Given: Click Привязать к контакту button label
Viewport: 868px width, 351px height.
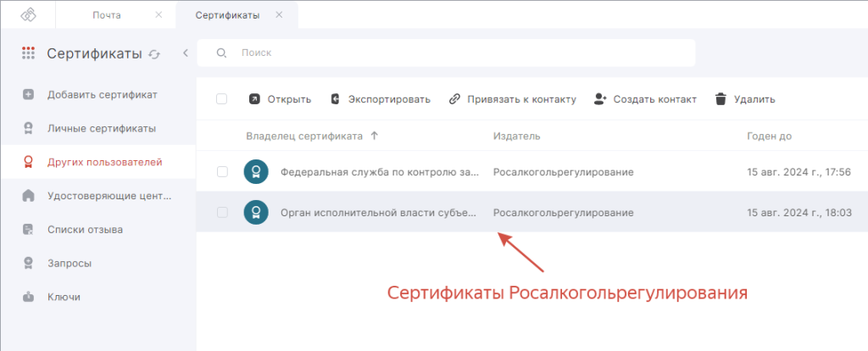Looking at the screenshot, I should (522, 100).
